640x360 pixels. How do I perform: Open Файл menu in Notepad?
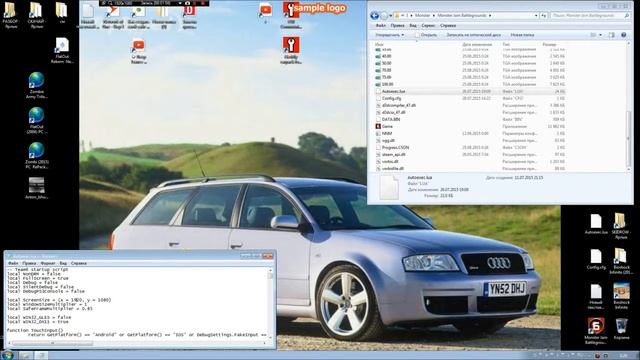(x=13, y=263)
